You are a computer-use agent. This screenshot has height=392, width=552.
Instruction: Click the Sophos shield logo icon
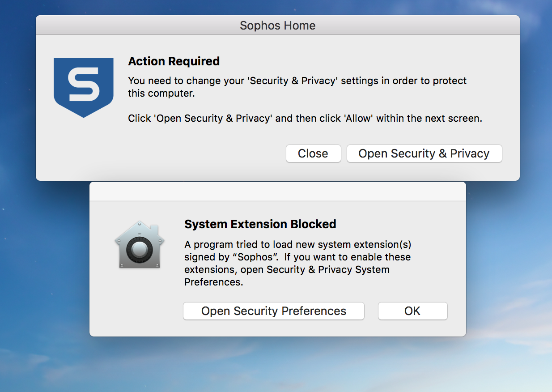(x=84, y=88)
